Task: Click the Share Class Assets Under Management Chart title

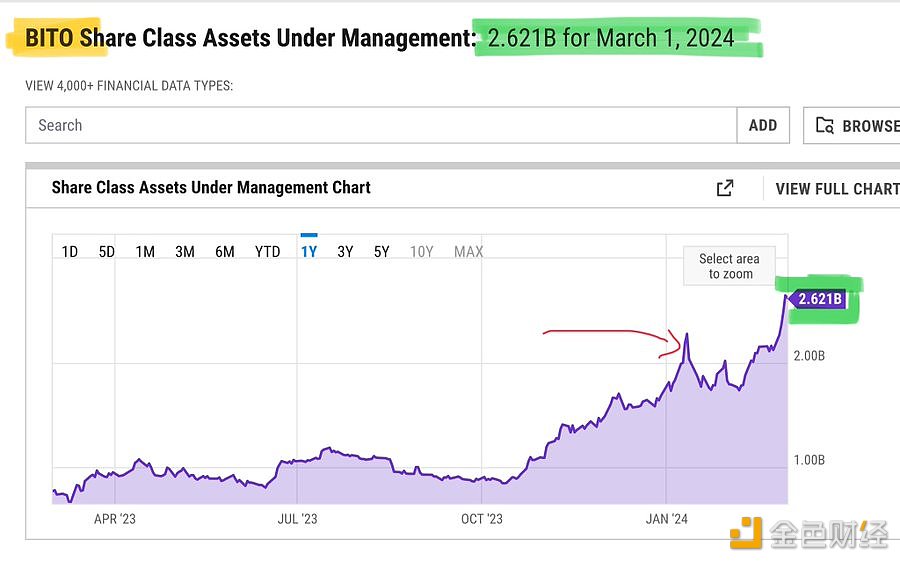Action: [211, 188]
